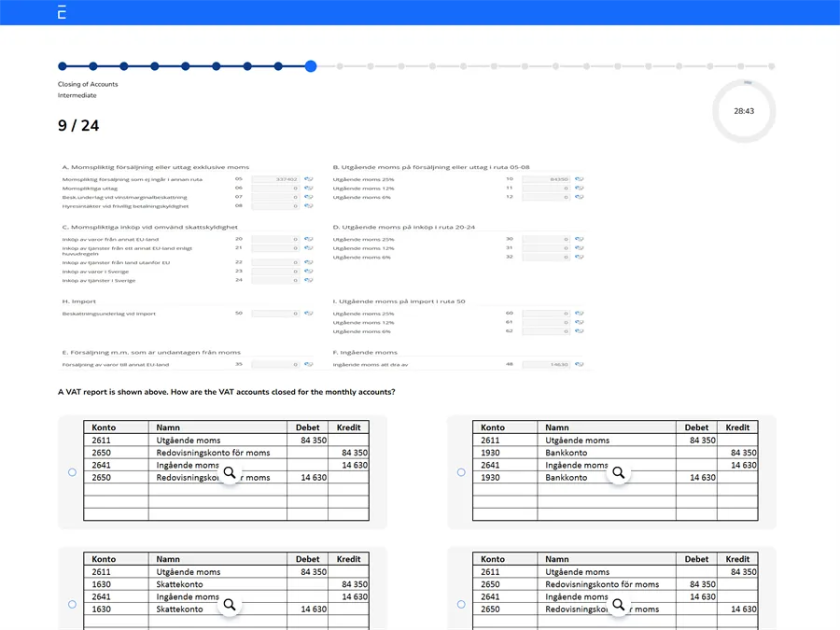This screenshot has height=630, width=840.
Task: Click the refresh icon beside box 35
Action: click(x=308, y=365)
